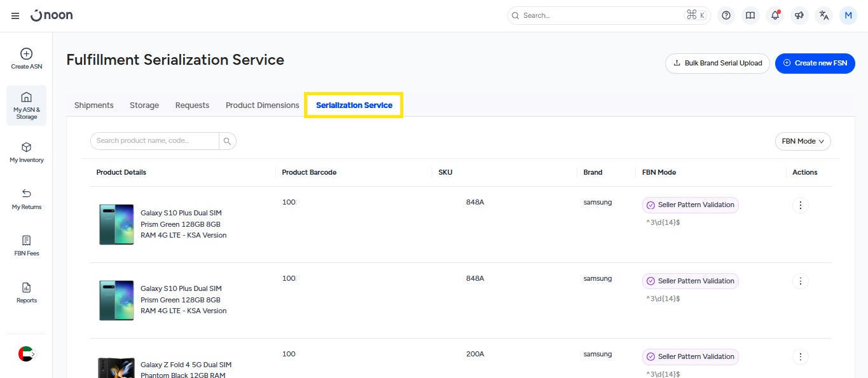Image resolution: width=868 pixels, height=378 pixels.
Task: Open actions menu for first Galaxy S10 row
Action: [x=801, y=205]
